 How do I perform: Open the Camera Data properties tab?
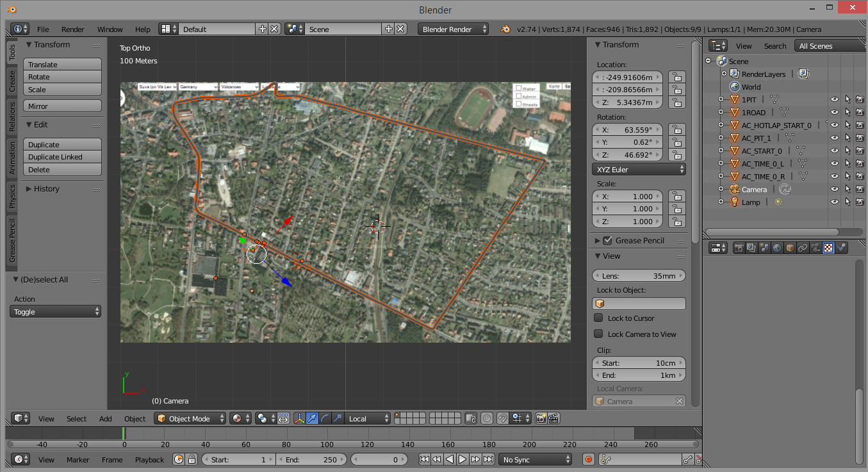(x=815, y=248)
